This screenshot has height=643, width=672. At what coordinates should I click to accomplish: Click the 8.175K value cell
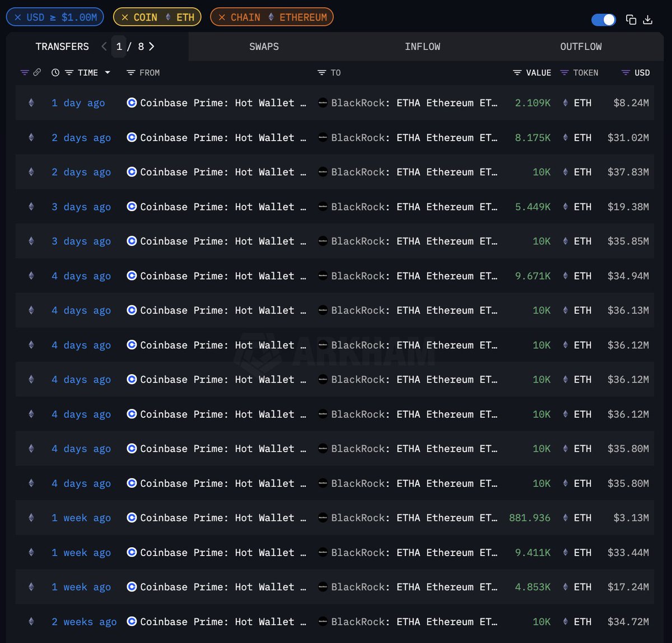point(533,138)
